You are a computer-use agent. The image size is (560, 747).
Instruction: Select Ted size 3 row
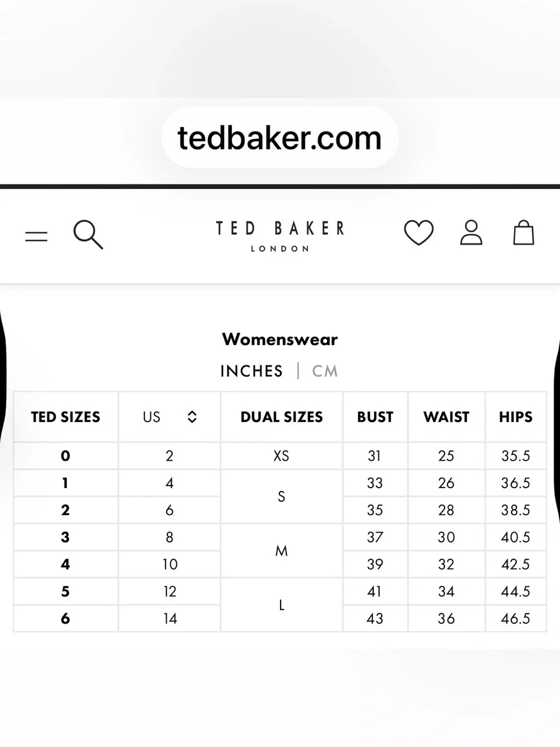pos(279,537)
